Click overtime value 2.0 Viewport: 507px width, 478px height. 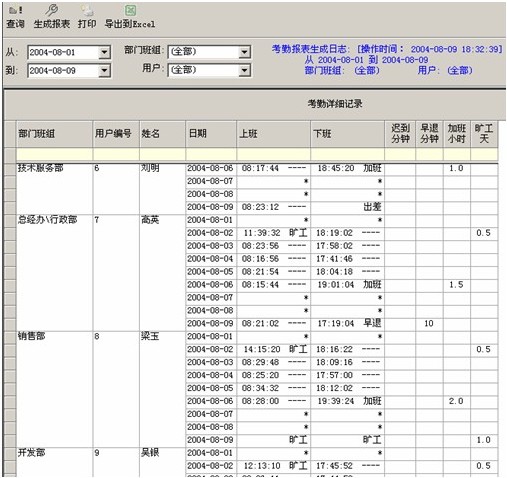(457, 401)
